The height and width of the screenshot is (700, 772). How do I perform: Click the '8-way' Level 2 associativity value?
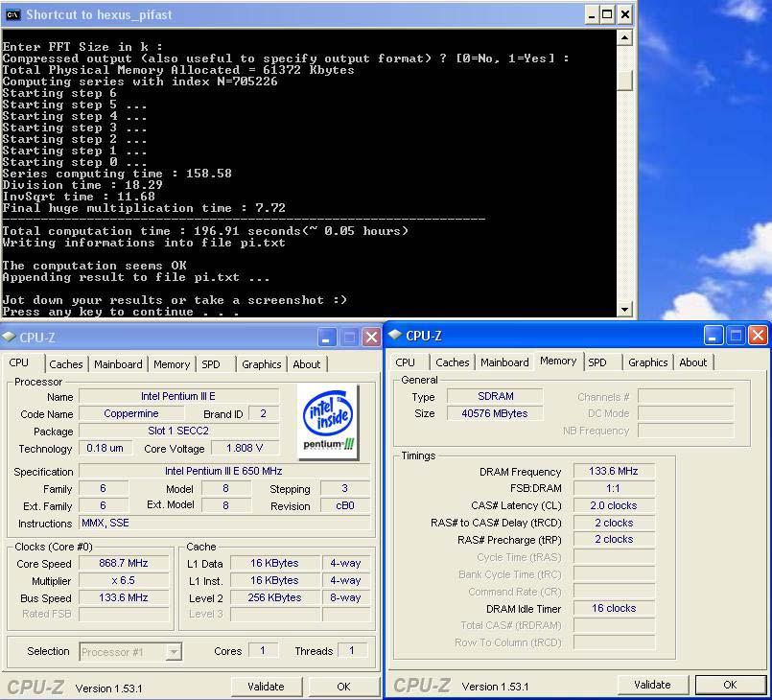tap(345, 597)
